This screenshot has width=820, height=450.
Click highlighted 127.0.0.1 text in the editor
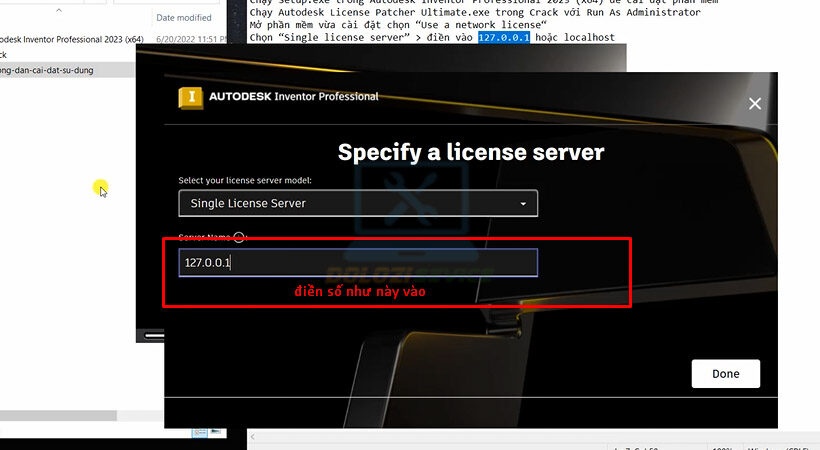504,37
